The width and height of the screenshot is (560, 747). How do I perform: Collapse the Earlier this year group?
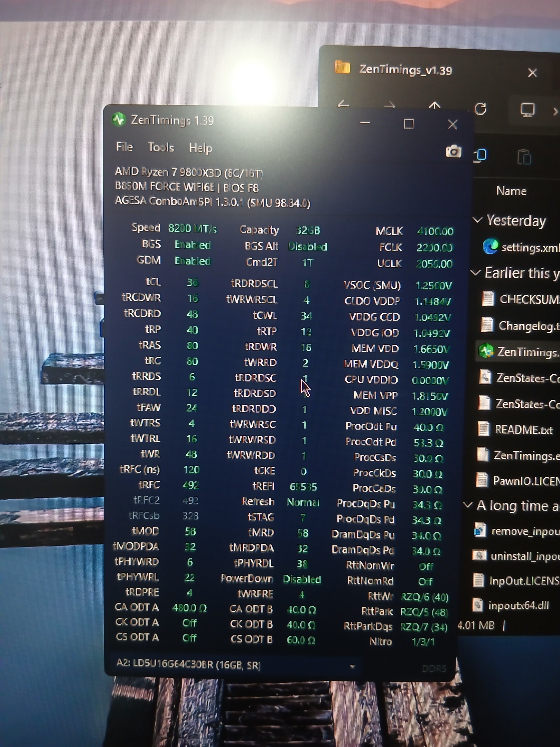point(476,272)
